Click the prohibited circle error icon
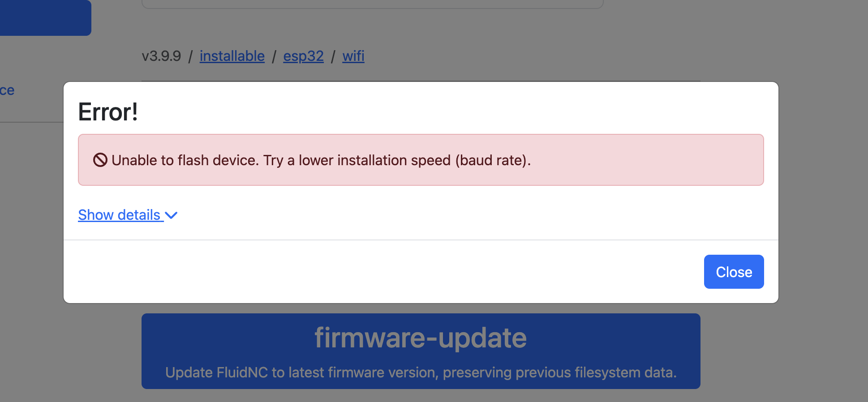 click(100, 160)
